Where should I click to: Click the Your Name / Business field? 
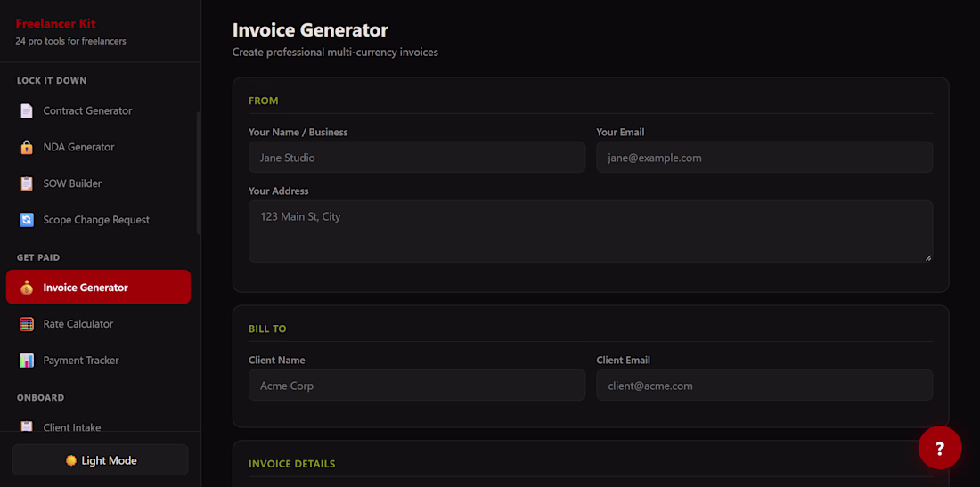(x=417, y=157)
